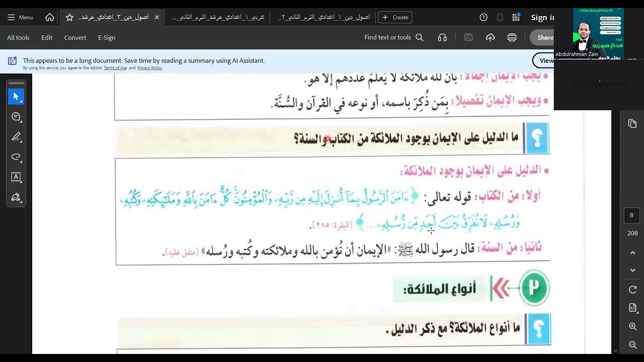Image resolution: width=644 pixels, height=362 pixels.
Task: Click the cloud upload icon
Action: point(490,38)
